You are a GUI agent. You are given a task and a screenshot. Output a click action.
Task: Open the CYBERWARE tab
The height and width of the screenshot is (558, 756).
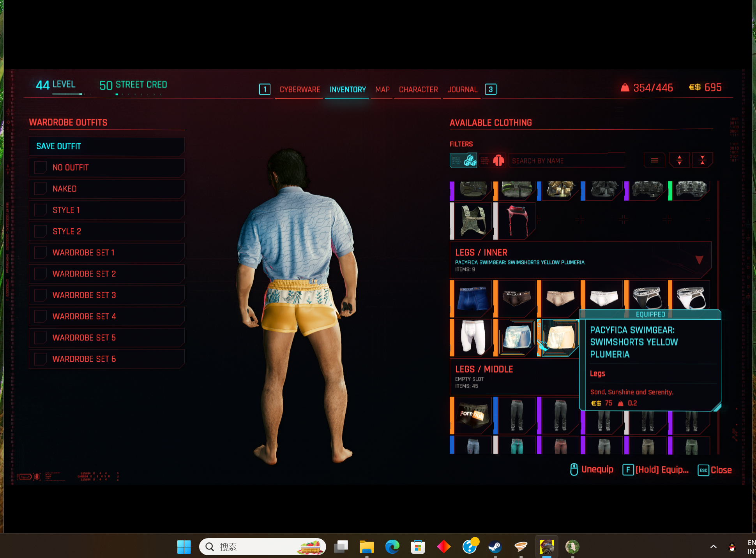point(300,90)
